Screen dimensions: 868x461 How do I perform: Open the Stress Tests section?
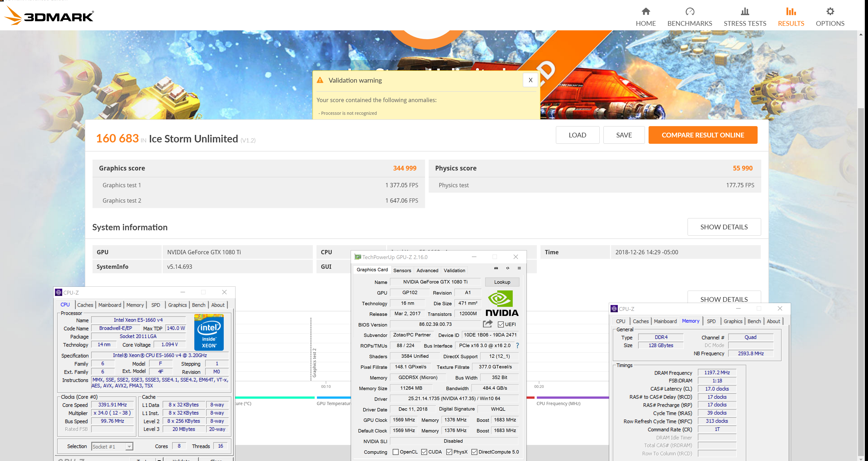coord(745,17)
